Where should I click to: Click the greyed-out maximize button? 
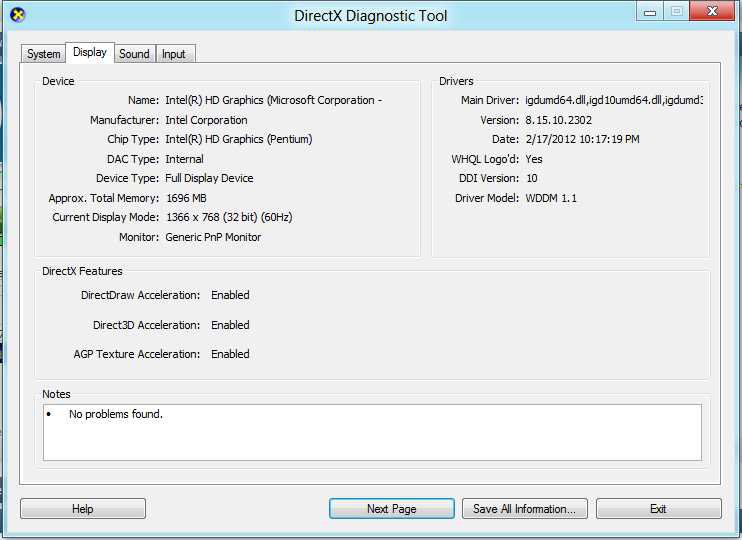(677, 12)
